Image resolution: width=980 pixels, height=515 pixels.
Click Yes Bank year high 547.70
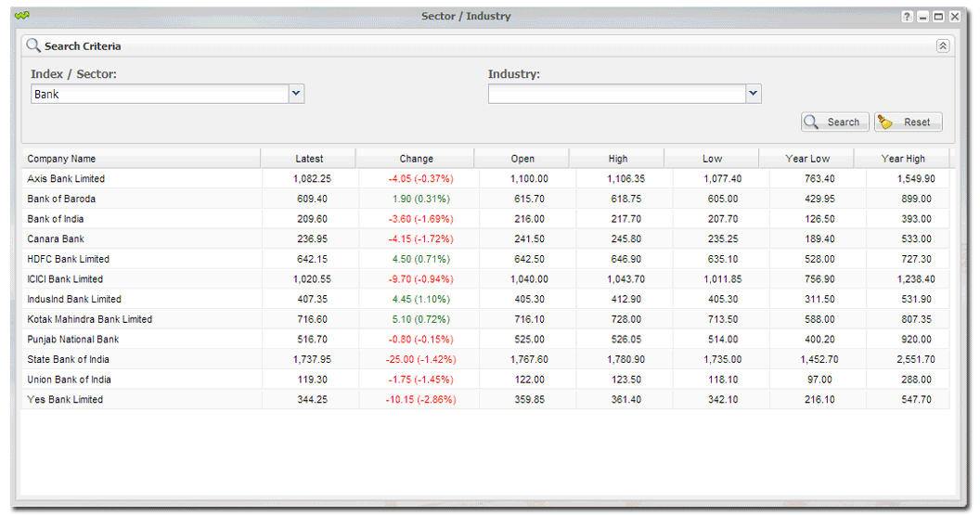click(x=916, y=399)
